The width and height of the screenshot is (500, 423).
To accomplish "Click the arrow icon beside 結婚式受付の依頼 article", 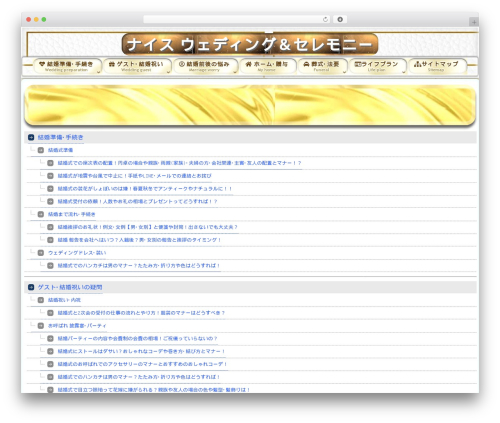I will coord(50,201).
